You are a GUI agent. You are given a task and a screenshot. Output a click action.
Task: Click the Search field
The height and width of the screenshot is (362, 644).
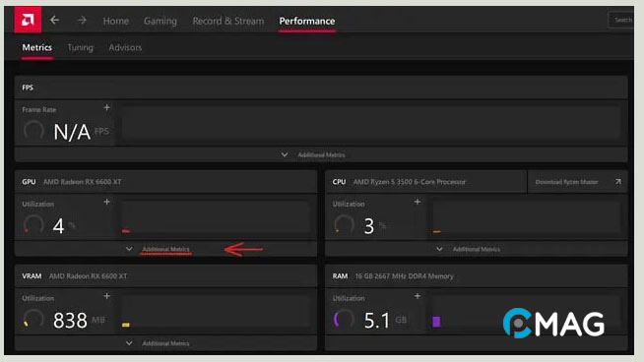(x=621, y=20)
